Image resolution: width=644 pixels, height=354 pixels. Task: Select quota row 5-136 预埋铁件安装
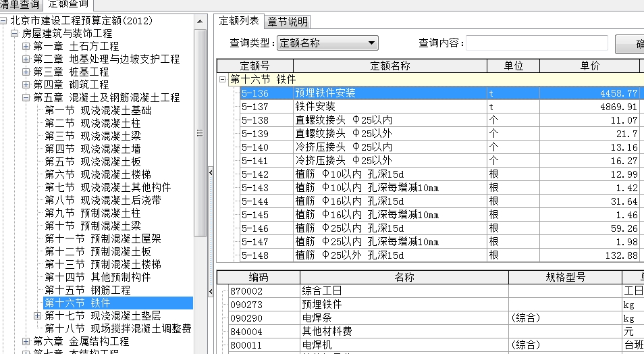coord(439,93)
